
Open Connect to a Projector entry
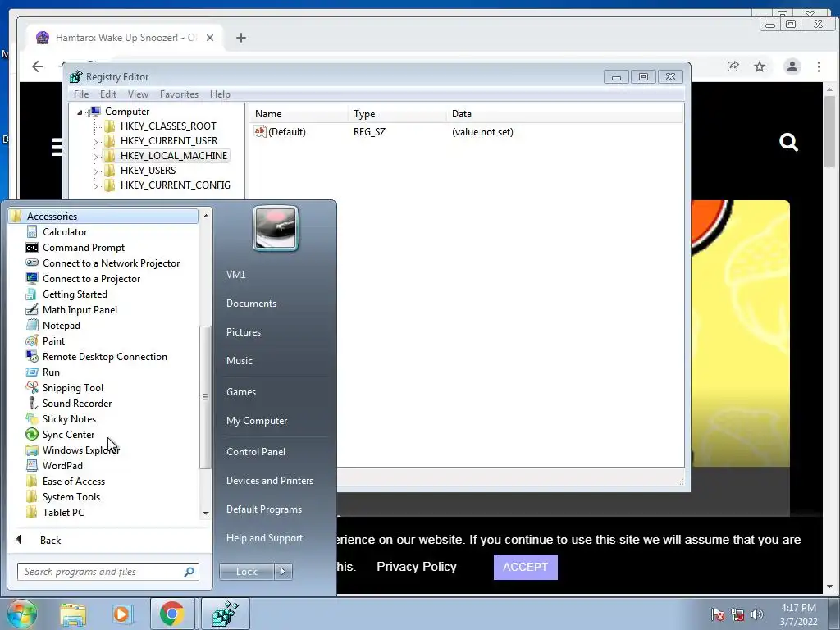click(91, 279)
